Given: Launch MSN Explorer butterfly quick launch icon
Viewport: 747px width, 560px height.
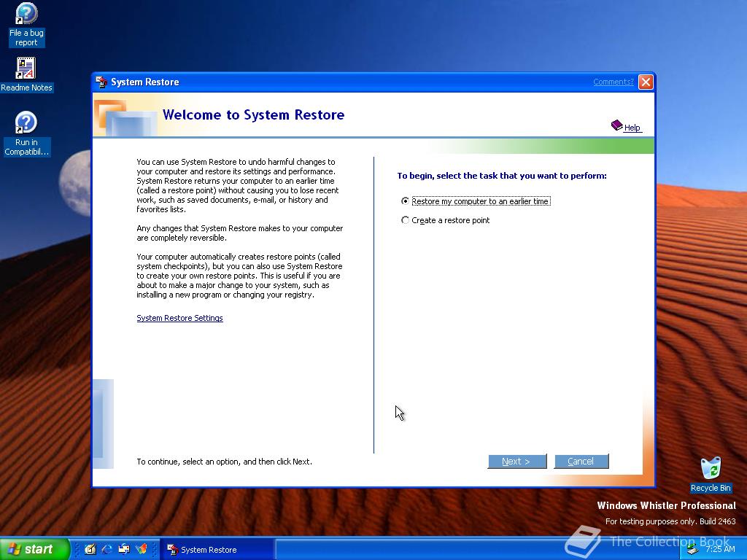Looking at the screenshot, I should pos(142,549).
